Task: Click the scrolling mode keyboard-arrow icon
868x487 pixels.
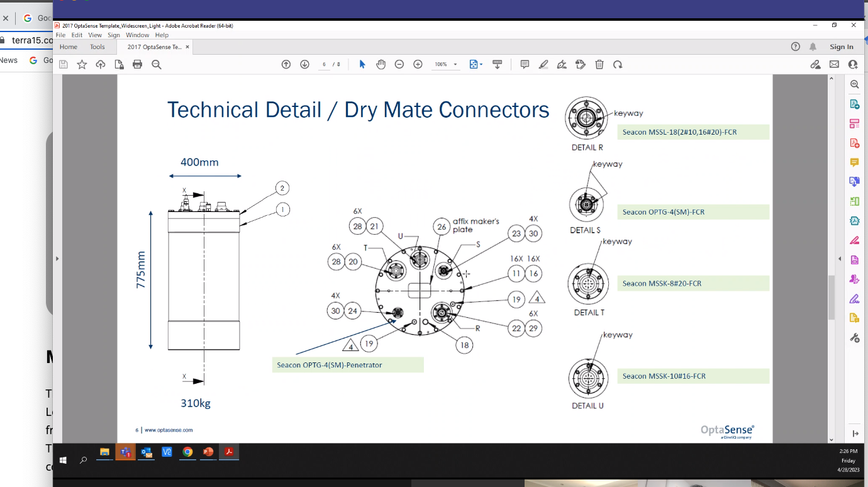Action: (497, 64)
